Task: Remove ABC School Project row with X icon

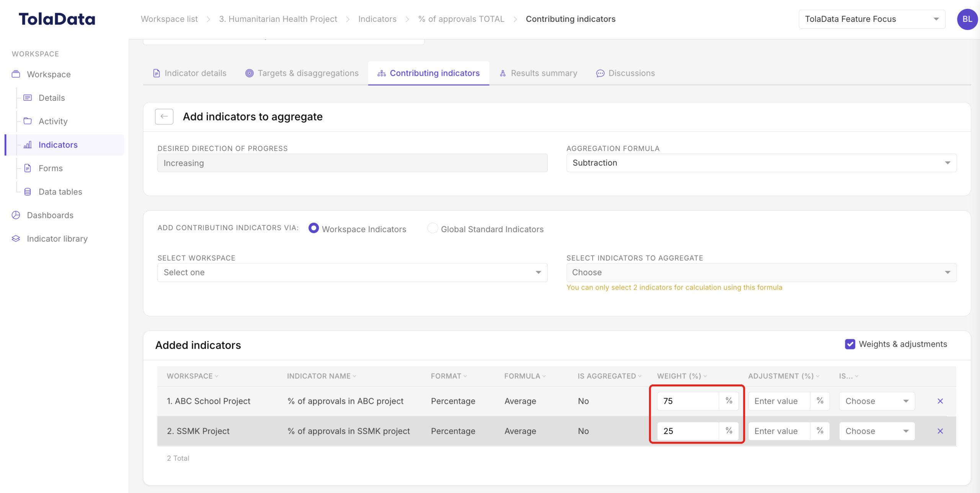Action: pyautogui.click(x=940, y=401)
